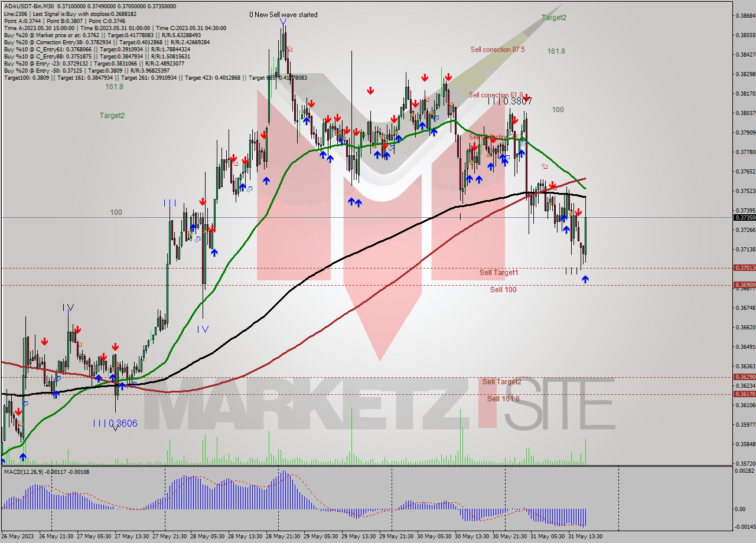
Task: Click the 0.36363 price axis label
Action: pyautogui.click(x=745, y=366)
